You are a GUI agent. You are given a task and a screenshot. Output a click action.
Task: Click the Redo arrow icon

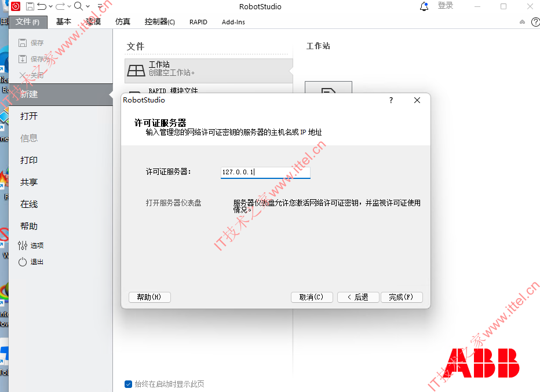click(60, 6)
